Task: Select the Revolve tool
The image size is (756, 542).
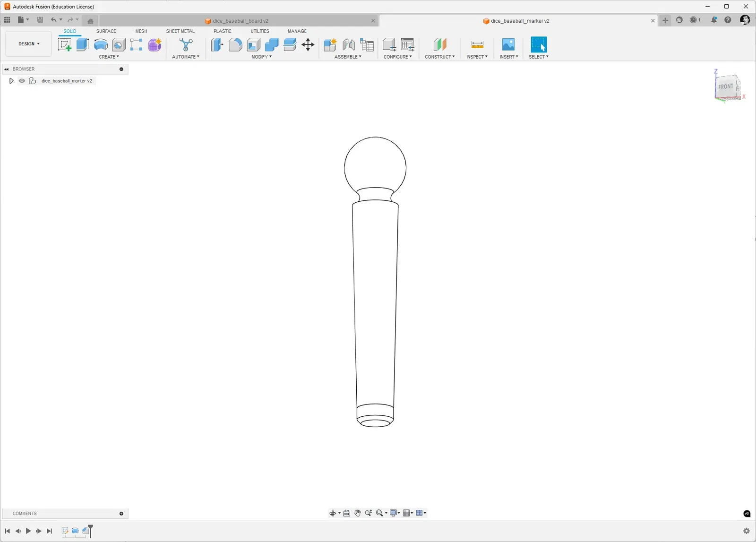Action: pos(101,44)
